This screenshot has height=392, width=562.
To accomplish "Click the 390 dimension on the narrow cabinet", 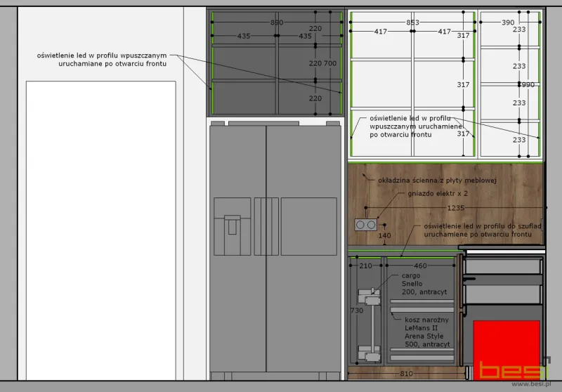I will [x=508, y=22].
